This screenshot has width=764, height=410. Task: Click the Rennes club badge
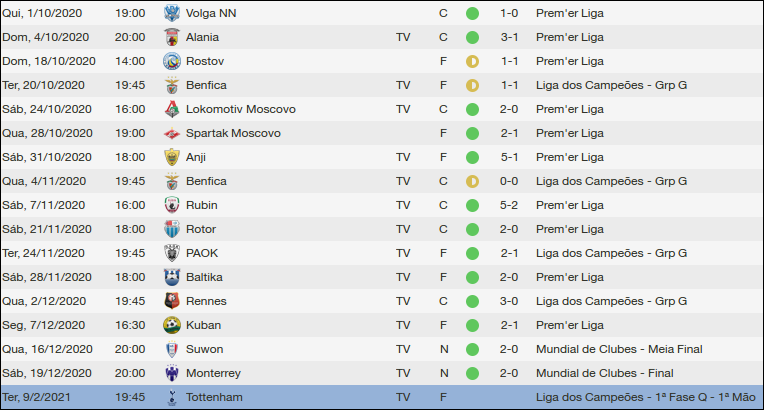pyautogui.click(x=172, y=301)
